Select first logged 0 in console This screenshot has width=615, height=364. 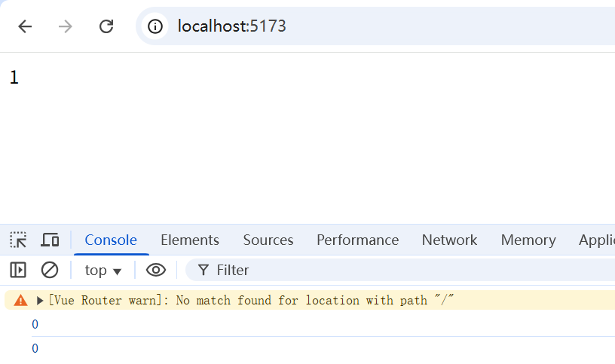(35, 324)
